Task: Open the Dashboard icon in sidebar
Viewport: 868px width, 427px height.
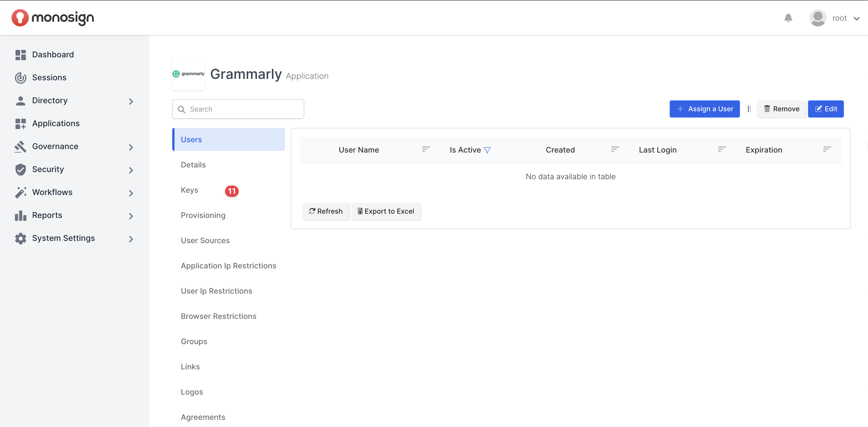Action: 21,54
